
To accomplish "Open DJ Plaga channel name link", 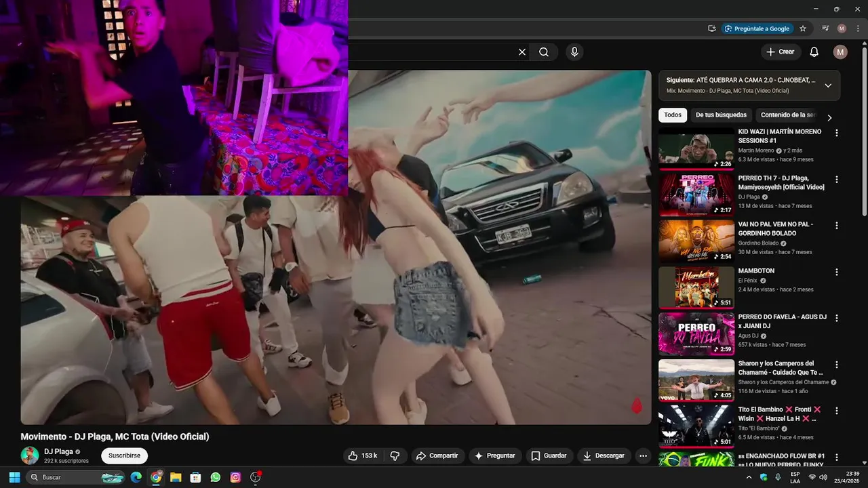I will pyautogui.click(x=59, y=451).
